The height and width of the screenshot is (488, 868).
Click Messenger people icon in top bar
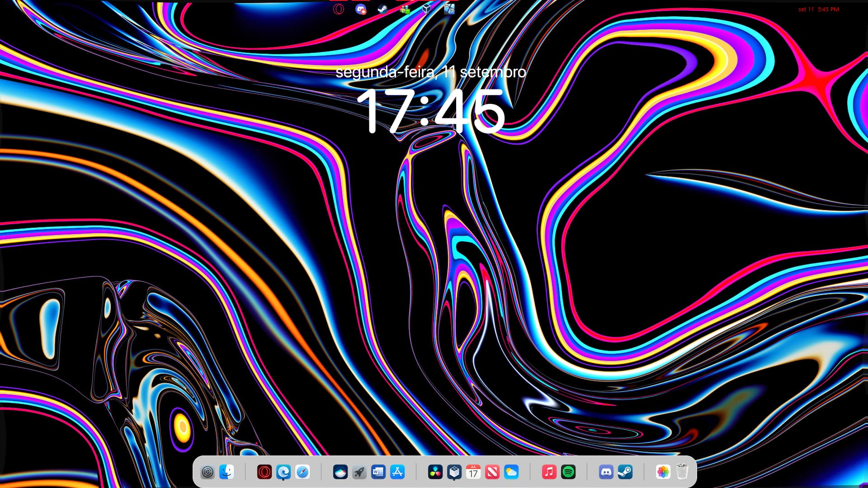click(405, 9)
